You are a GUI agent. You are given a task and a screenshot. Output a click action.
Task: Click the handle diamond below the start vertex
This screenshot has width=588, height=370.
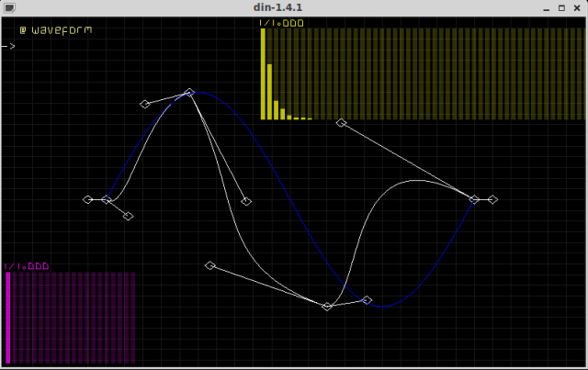[x=128, y=216]
